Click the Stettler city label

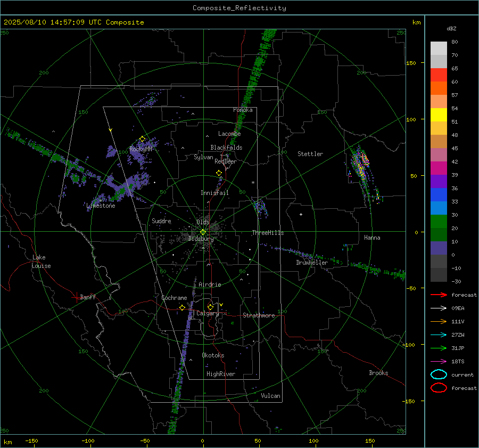click(x=310, y=154)
